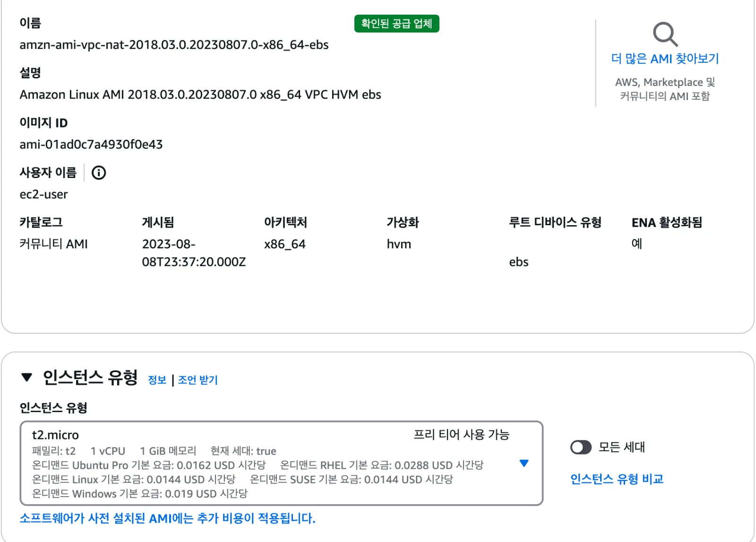Click the 커뮤니티 AMI catalog value
Image resolution: width=756 pixels, height=542 pixels.
pos(54,244)
